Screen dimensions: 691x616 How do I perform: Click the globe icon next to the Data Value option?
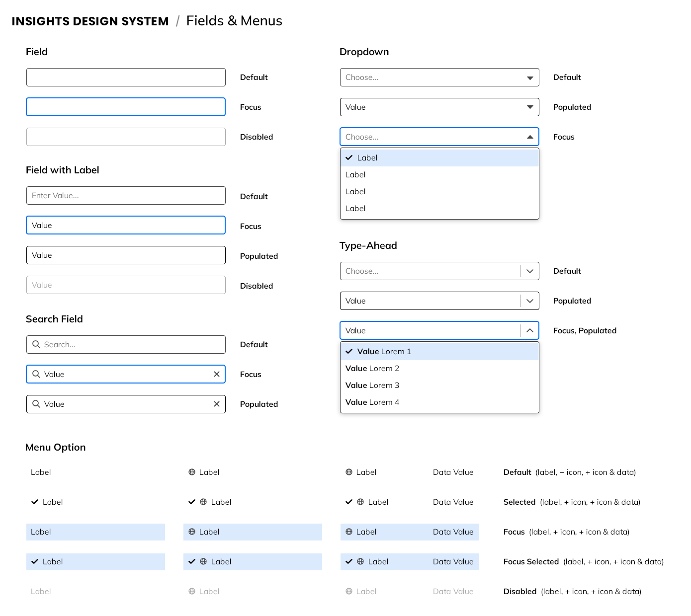(x=348, y=472)
